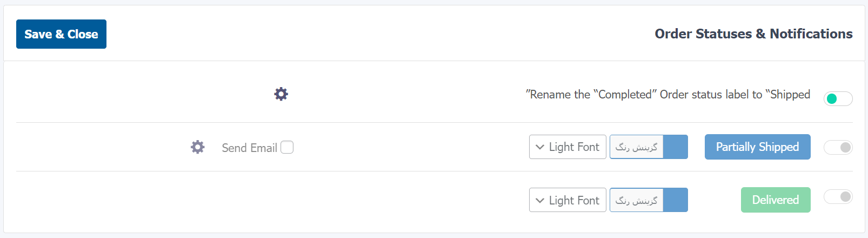Disable the Rename Completed to Shipped toggle

click(x=838, y=98)
